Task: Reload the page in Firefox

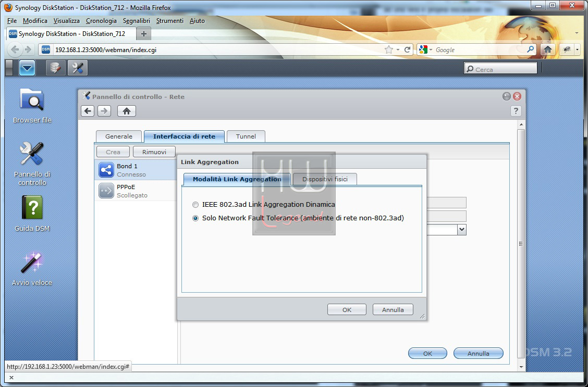Action: click(407, 49)
